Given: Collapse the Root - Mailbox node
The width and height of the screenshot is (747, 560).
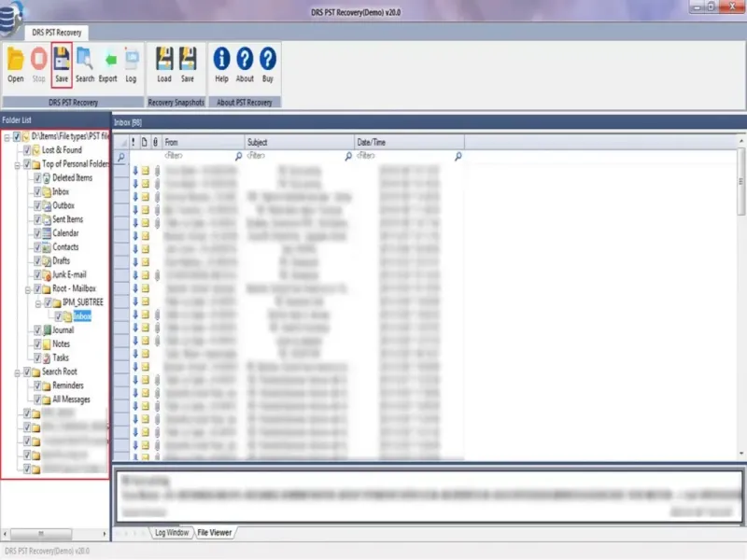Looking at the screenshot, I should [28, 289].
